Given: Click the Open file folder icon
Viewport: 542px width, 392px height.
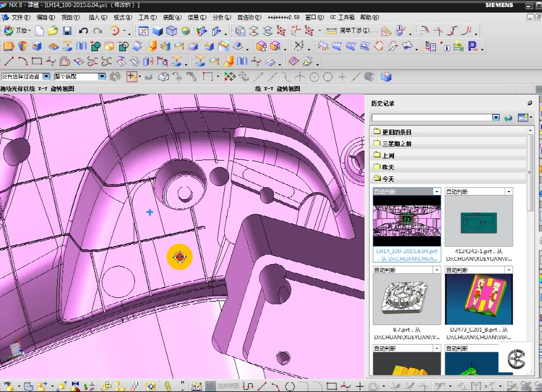Looking at the screenshot, I should point(53,31).
